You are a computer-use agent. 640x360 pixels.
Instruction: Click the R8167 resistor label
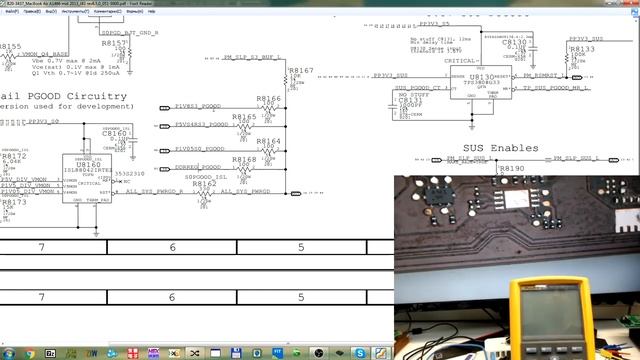coord(302,71)
